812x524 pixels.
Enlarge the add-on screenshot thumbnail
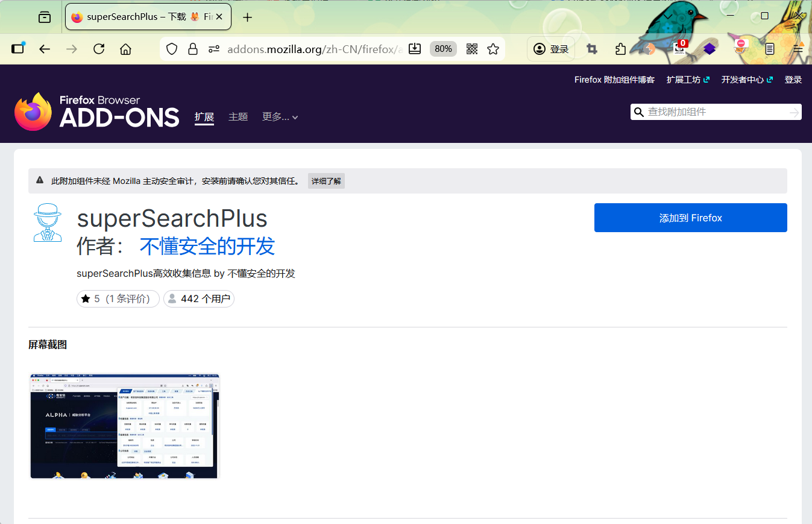124,426
